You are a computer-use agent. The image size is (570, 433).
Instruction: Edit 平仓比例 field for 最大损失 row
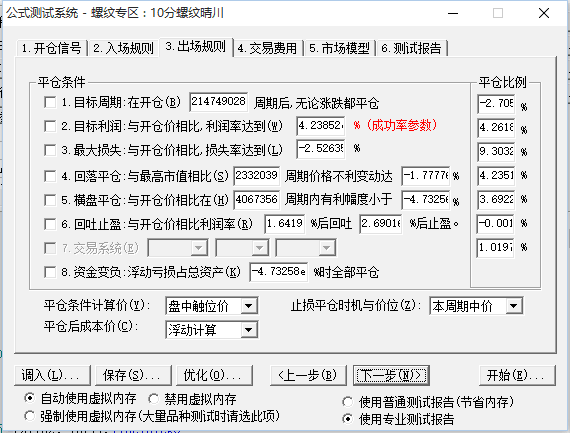click(x=496, y=152)
